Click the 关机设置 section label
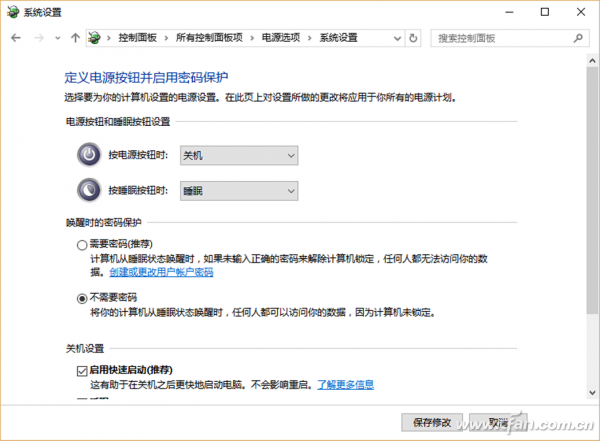The image size is (600, 441). coord(85,348)
